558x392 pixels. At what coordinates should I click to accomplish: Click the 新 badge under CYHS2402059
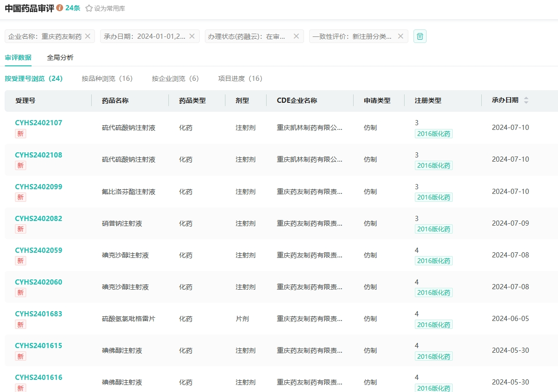(x=21, y=261)
